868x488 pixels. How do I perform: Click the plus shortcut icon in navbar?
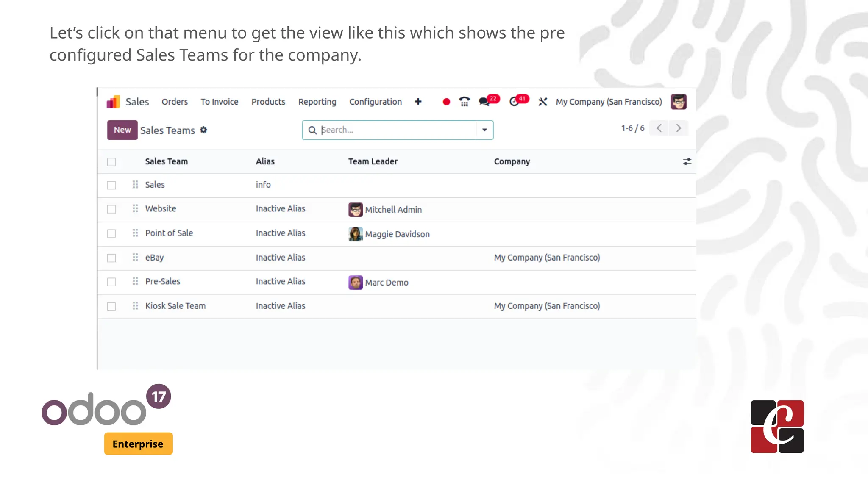pos(418,102)
